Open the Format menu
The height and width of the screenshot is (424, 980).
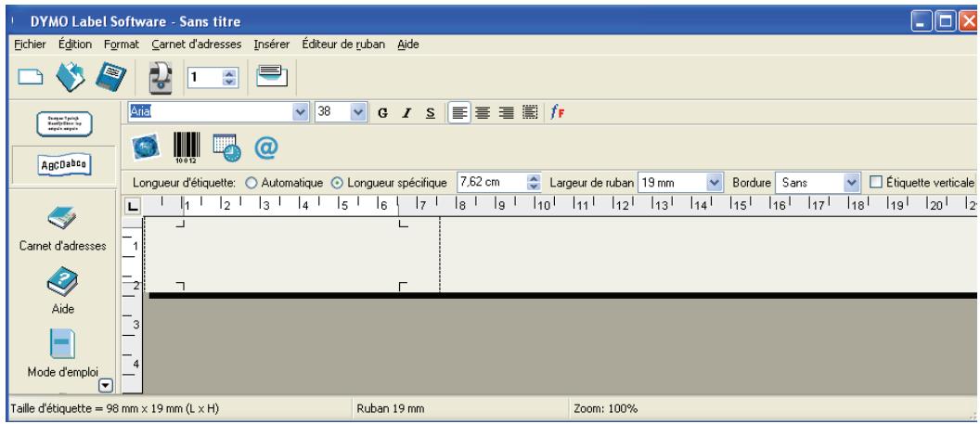pos(122,45)
